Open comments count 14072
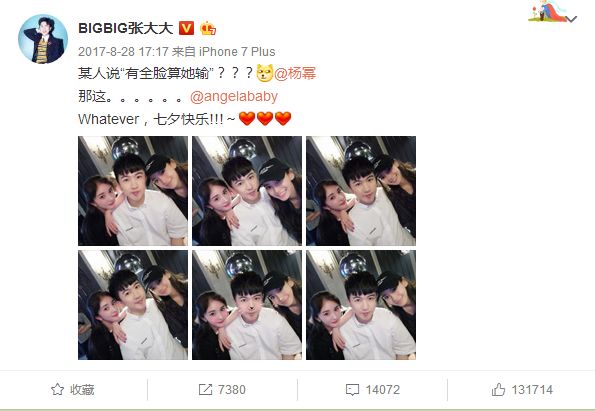Image resolution: width=595 pixels, height=411 pixels. [382, 389]
